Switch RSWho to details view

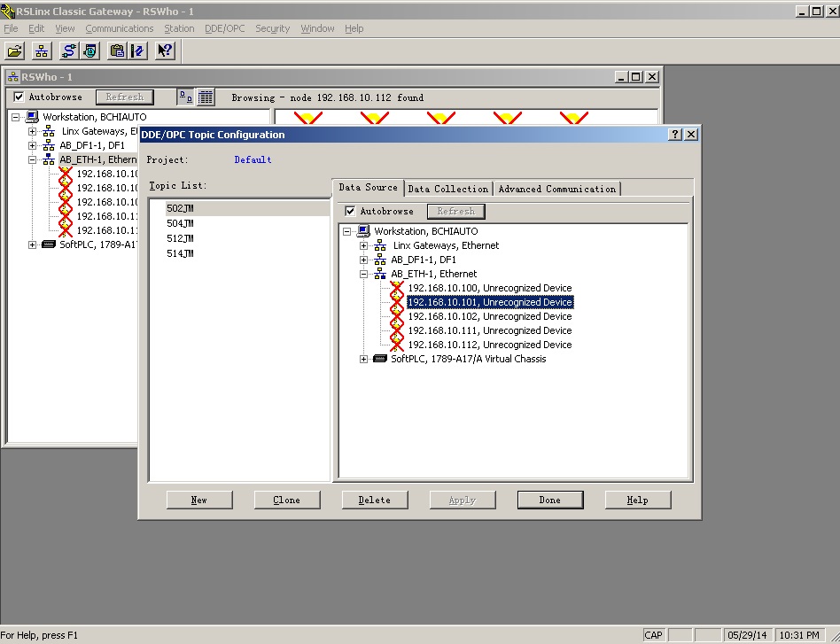(x=206, y=97)
